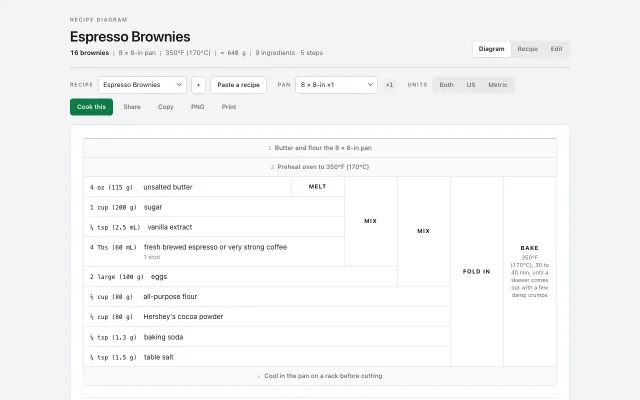Click the all-purpose flour ingredient row
The height and width of the screenshot is (400, 640).
(267, 297)
